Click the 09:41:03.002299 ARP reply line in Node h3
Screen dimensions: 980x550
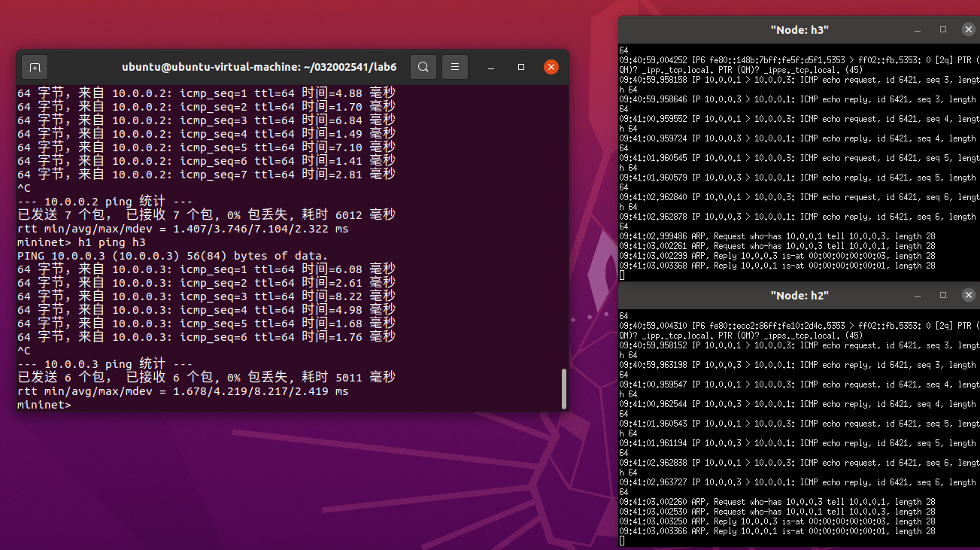tap(778, 256)
